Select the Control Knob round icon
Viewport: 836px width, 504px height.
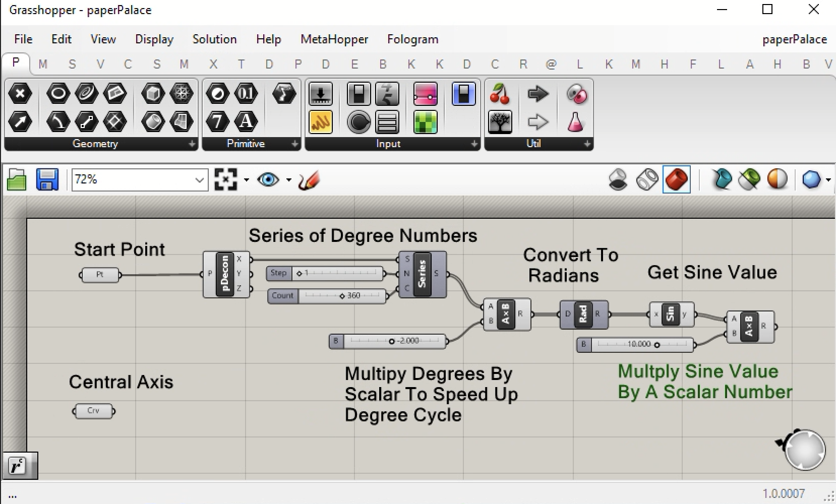(359, 121)
